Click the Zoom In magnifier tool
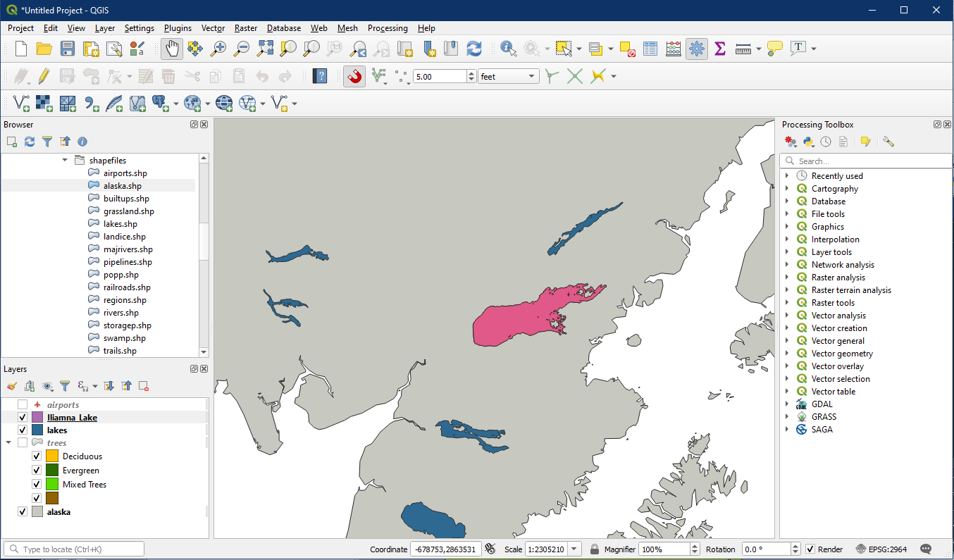 tap(218, 49)
